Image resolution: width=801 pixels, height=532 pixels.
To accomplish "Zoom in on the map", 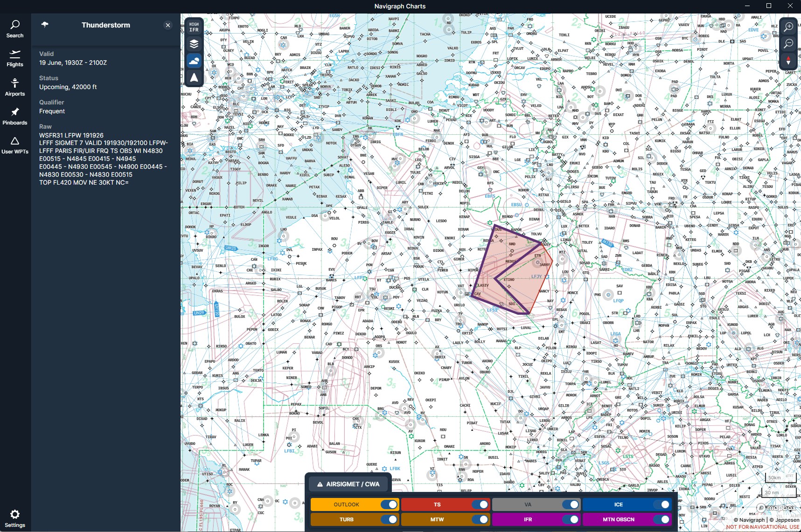I will 788,27.
